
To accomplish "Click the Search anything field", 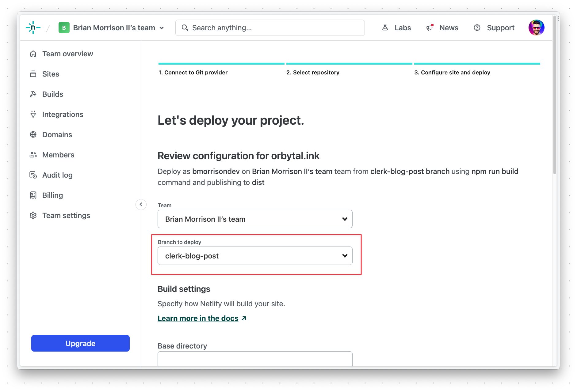I will click(x=270, y=28).
